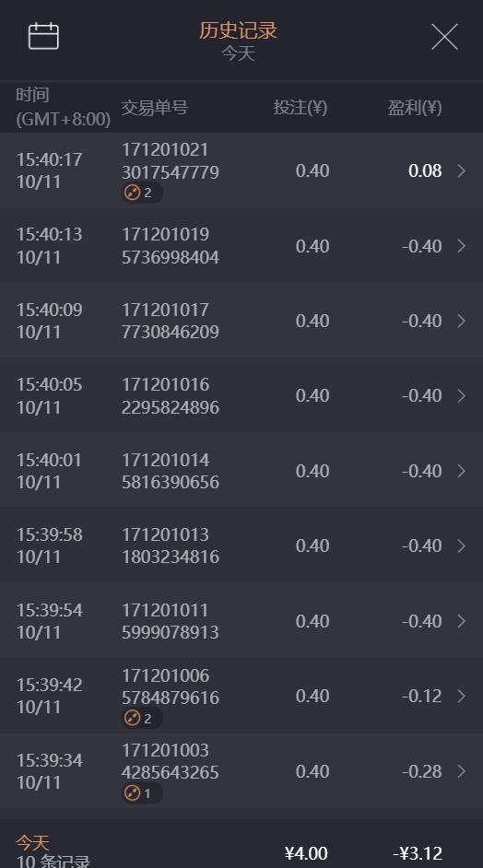Show details chevron for 15:39:54 record
This screenshot has height=868, width=483.
[462, 621]
